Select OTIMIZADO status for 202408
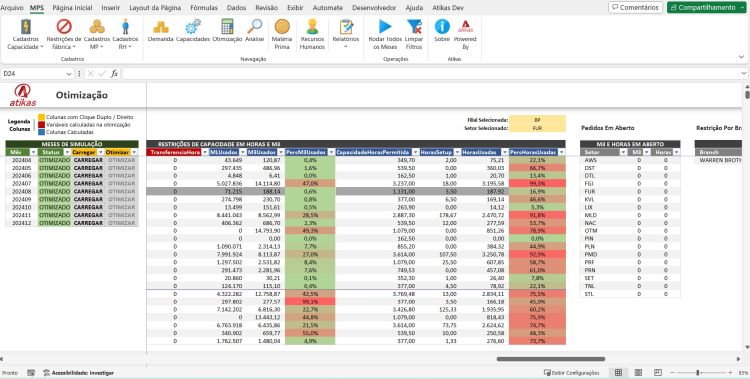750x379 pixels. (55, 191)
